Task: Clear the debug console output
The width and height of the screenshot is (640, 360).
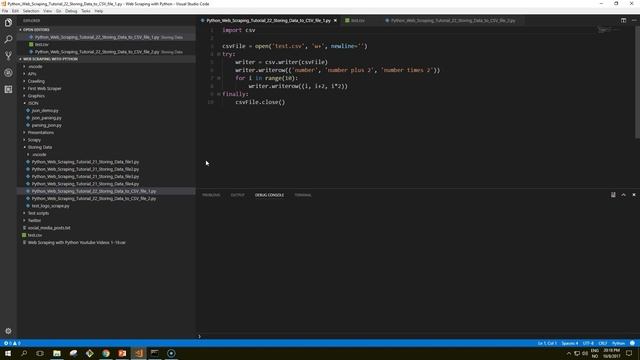Action: (x=613, y=195)
